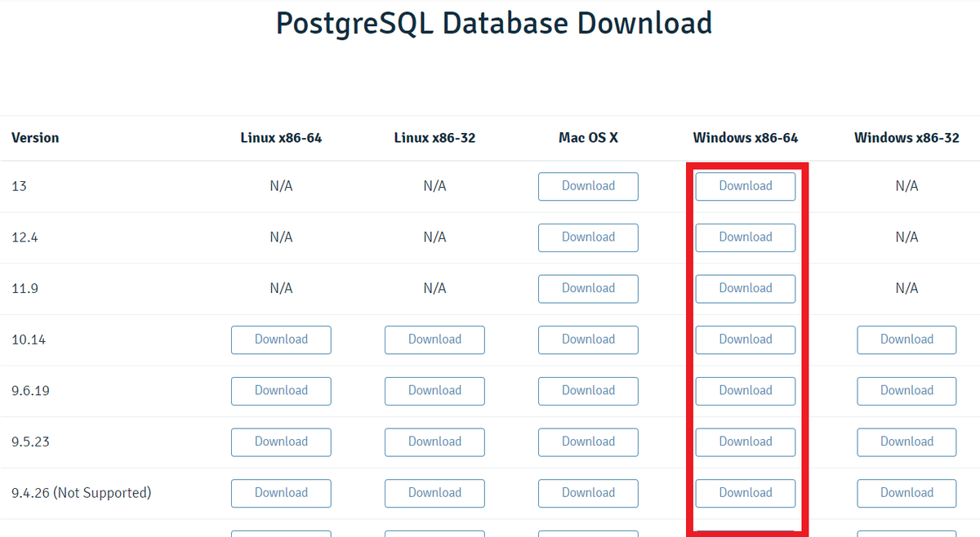Download version 12.4 for Mac OS X
This screenshot has width=980, height=537.
[x=588, y=237]
